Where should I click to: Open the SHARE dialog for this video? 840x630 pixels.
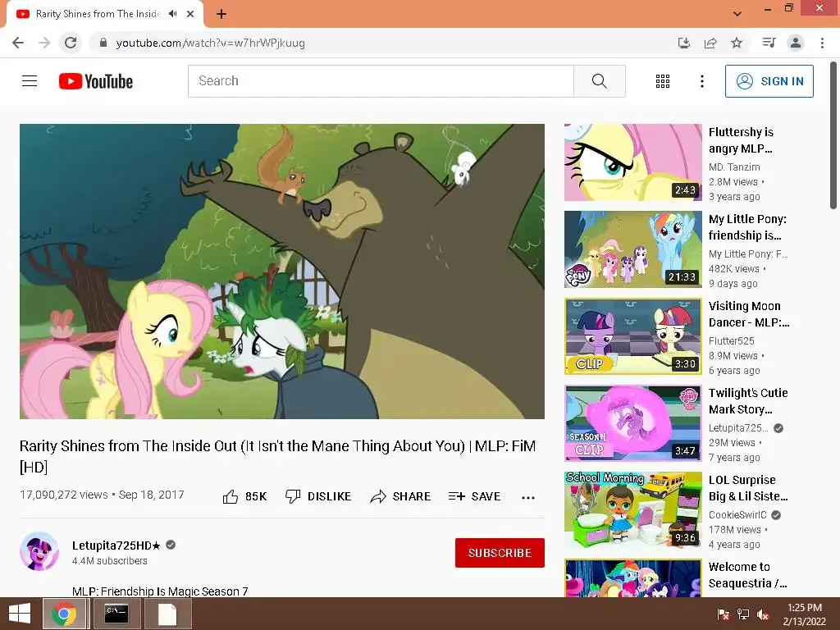point(400,496)
